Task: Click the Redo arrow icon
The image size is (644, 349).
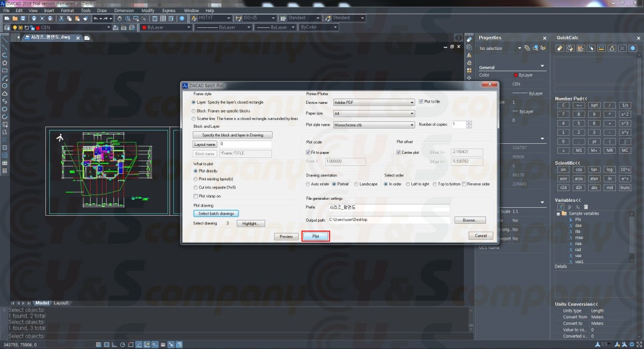Action: pos(105,19)
